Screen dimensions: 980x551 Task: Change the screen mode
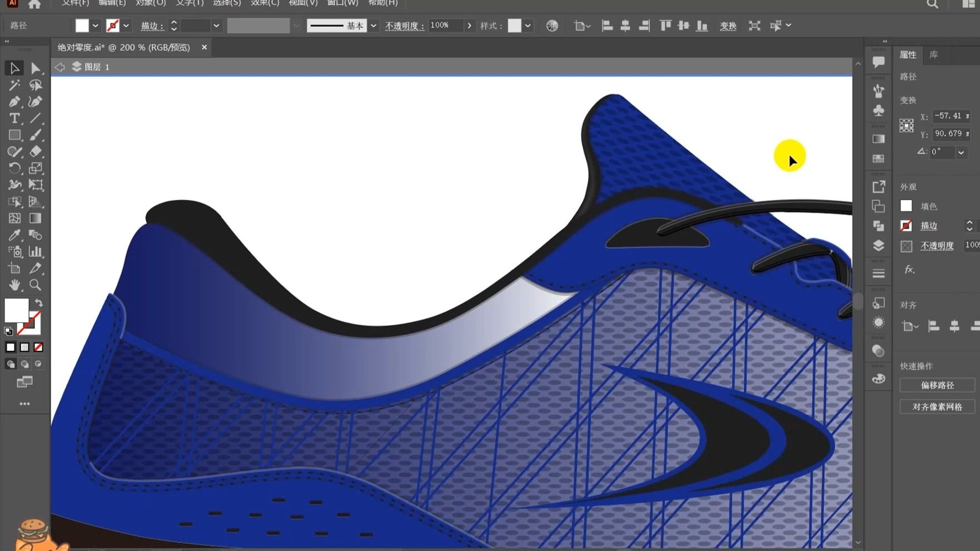(x=24, y=382)
